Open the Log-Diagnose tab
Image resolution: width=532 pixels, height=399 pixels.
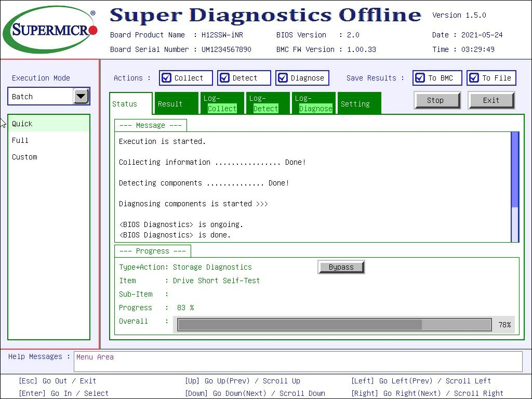pos(313,103)
